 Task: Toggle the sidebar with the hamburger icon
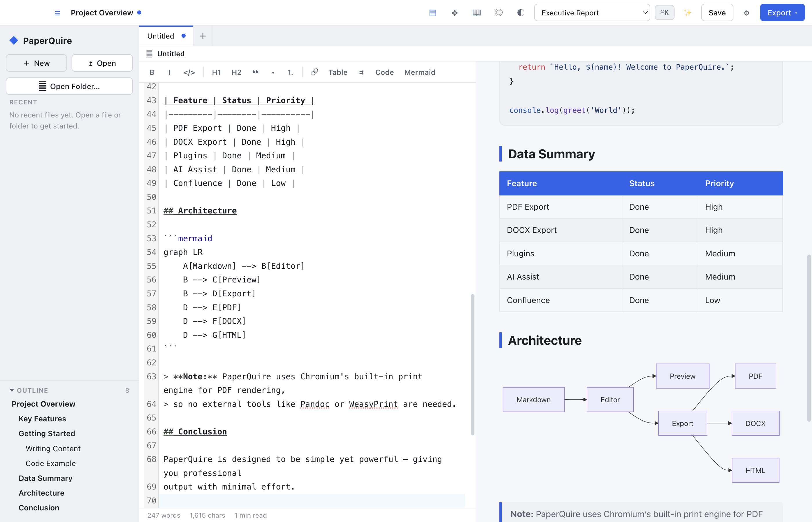57,13
